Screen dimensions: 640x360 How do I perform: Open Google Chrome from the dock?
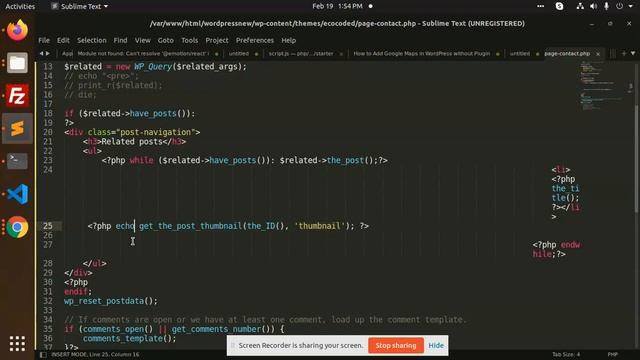point(17,227)
